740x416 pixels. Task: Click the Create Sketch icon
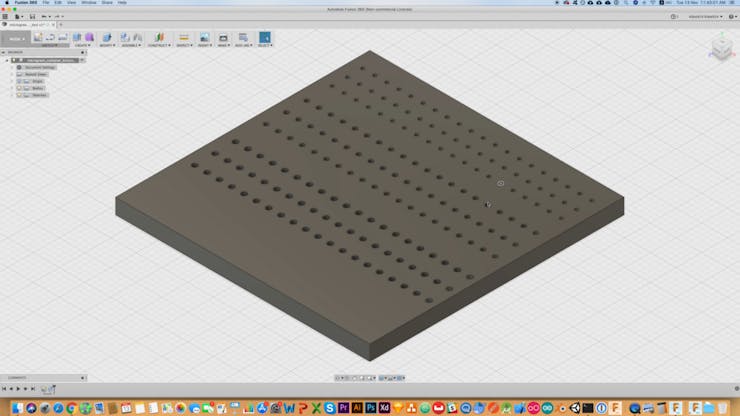click(38, 37)
